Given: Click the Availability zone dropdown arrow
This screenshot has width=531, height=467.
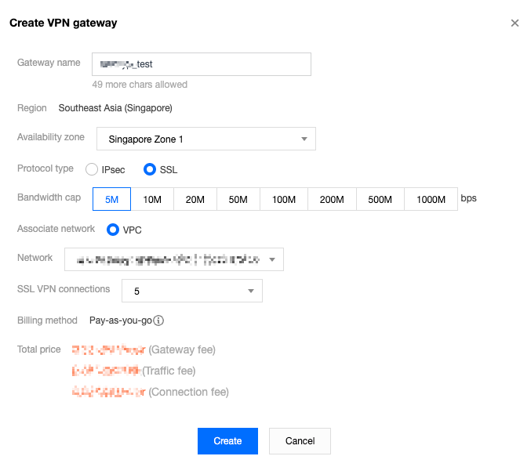Looking at the screenshot, I should point(304,139).
